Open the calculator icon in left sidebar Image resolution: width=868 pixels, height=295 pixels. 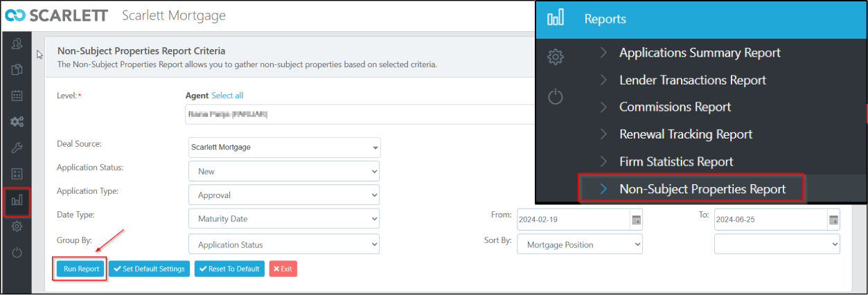tap(17, 173)
